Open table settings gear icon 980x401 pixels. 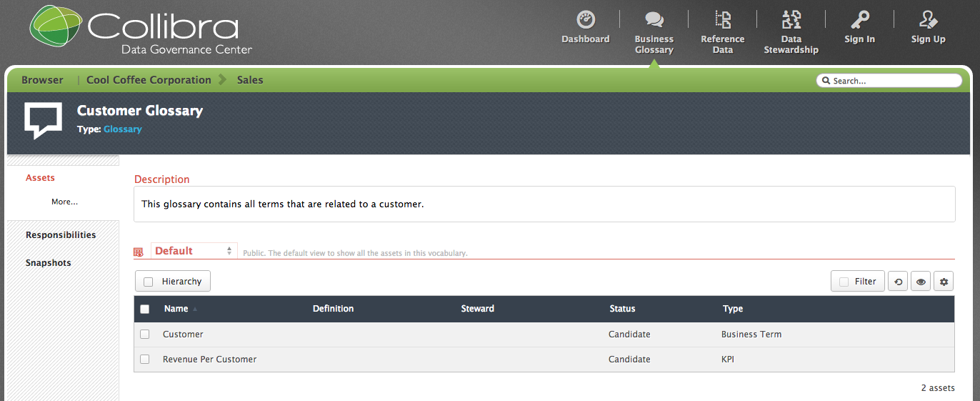[944, 282]
